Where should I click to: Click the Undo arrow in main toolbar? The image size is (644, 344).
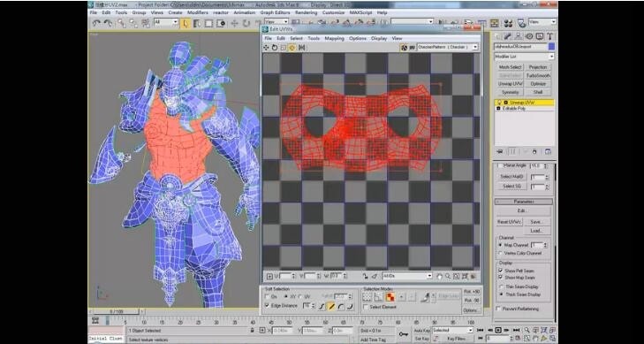pos(96,23)
